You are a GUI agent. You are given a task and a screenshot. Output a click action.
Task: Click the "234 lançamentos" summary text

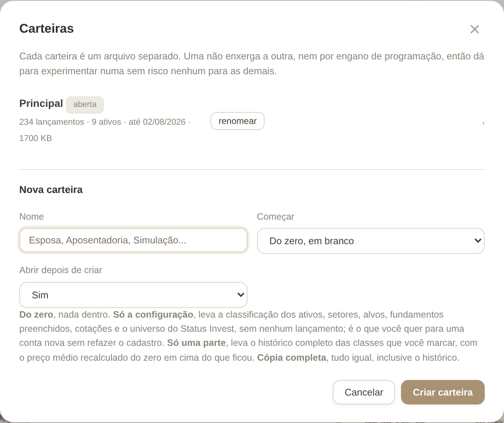[52, 122]
